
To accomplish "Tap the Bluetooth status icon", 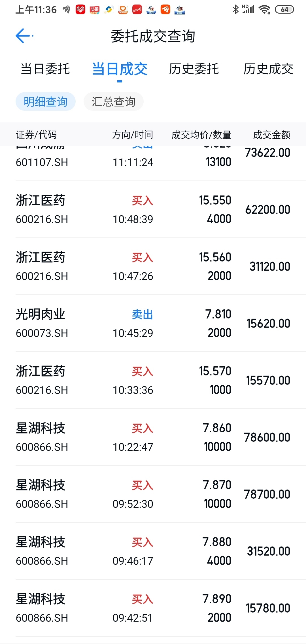I will (x=235, y=10).
